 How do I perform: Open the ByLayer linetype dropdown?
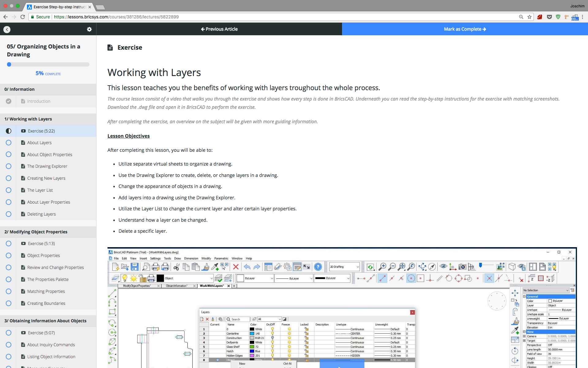294,278
